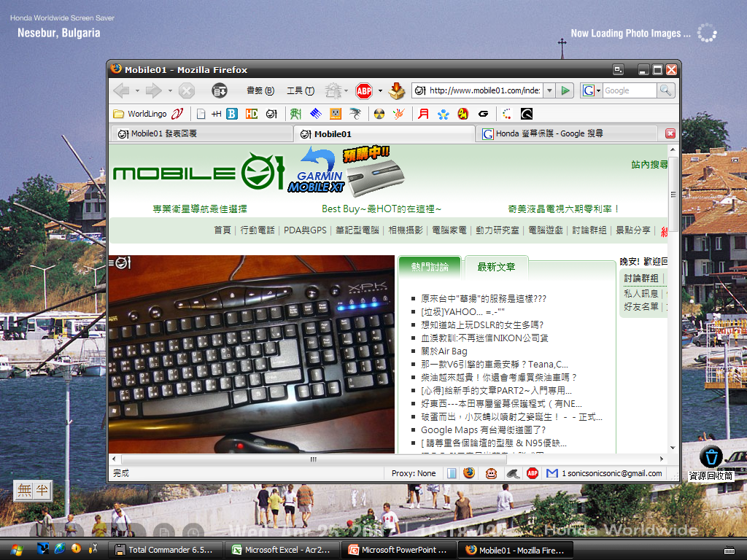This screenshot has width=747, height=560.
Task: Click Gmail notifier envelope icon
Action: click(x=552, y=473)
